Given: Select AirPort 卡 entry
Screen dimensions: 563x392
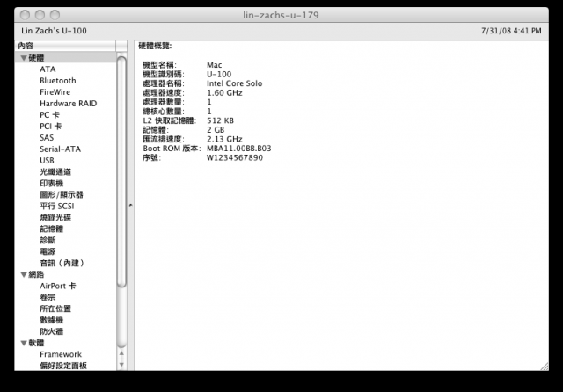Looking at the screenshot, I should [x=58, y=287].
